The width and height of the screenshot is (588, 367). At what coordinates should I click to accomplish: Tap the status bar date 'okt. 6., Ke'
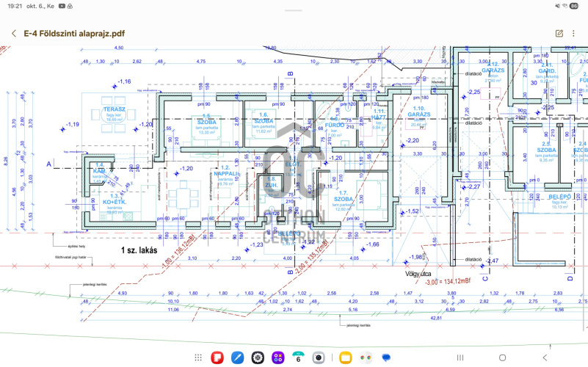coord(40,6)
